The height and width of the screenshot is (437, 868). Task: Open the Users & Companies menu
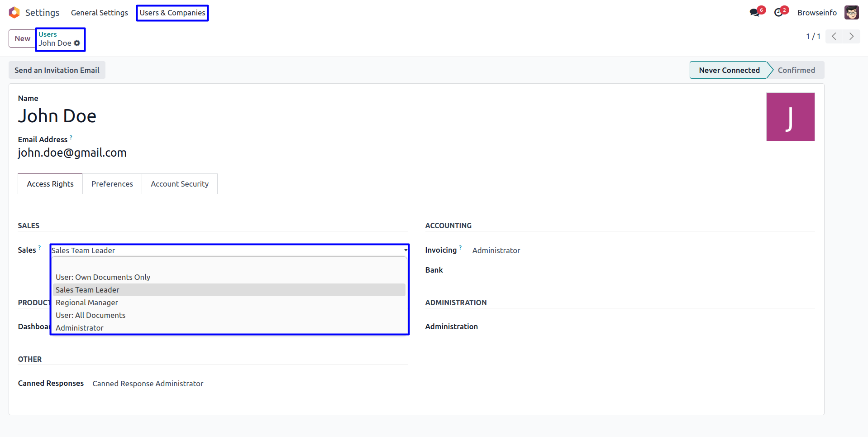tap(172, 13)
